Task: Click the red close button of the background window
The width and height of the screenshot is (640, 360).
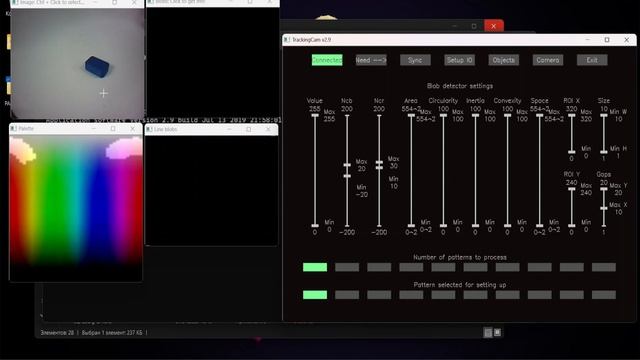Action: point(493,26)
